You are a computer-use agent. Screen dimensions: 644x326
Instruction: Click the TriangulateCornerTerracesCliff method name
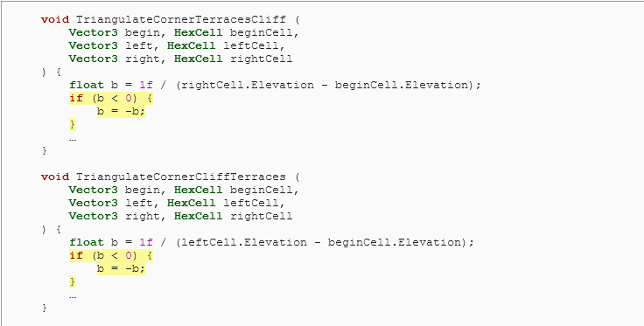(x=181, y=19)
